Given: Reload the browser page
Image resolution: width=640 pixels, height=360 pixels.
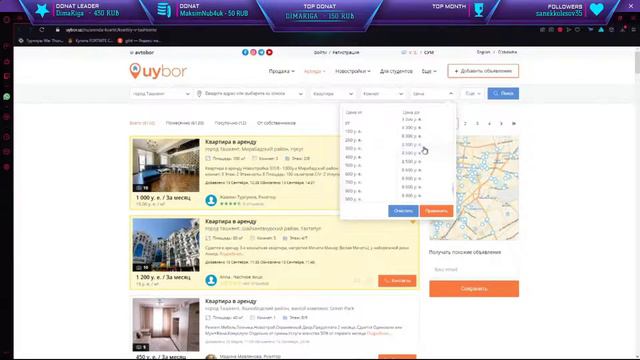Looking at the screenshot, I should click(42, 30).
